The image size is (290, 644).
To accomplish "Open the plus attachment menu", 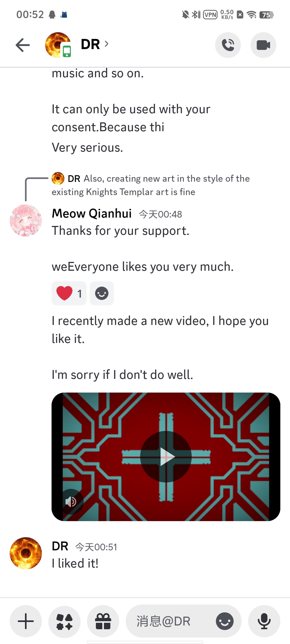I will point(26,621).
